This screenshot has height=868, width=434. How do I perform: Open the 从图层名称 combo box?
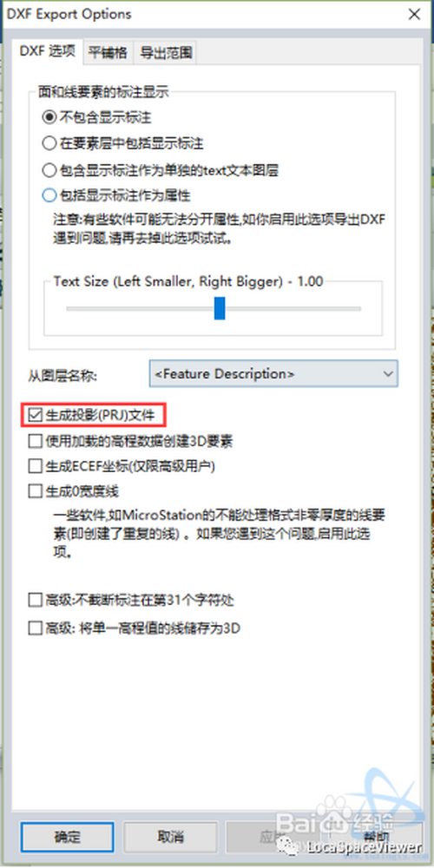click(273, 374)
